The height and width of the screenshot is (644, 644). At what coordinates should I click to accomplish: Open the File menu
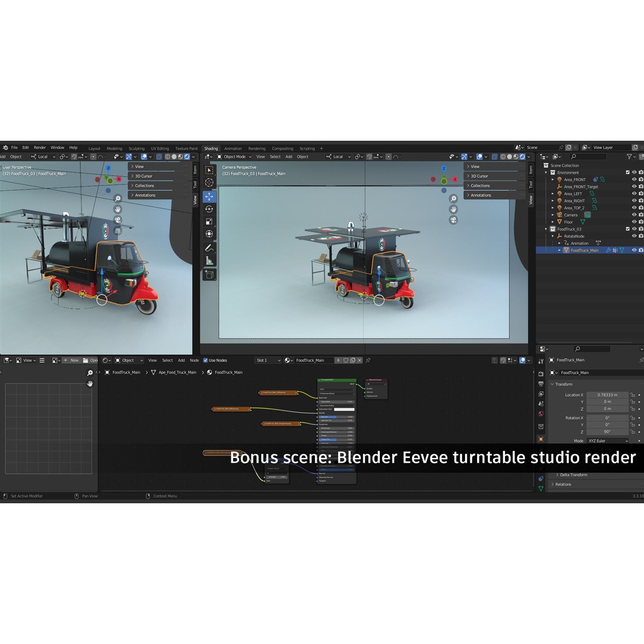pos(14,147)
